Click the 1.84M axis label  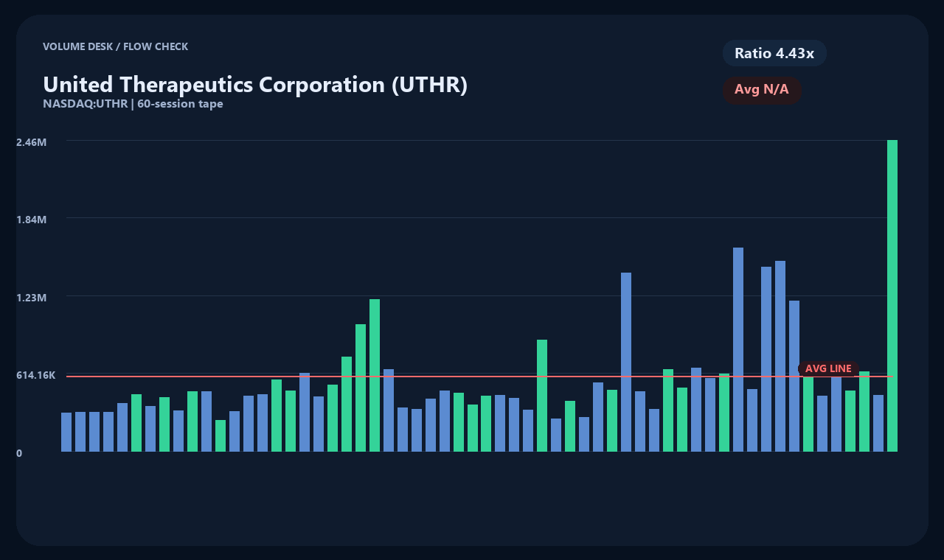pos(32,220)
